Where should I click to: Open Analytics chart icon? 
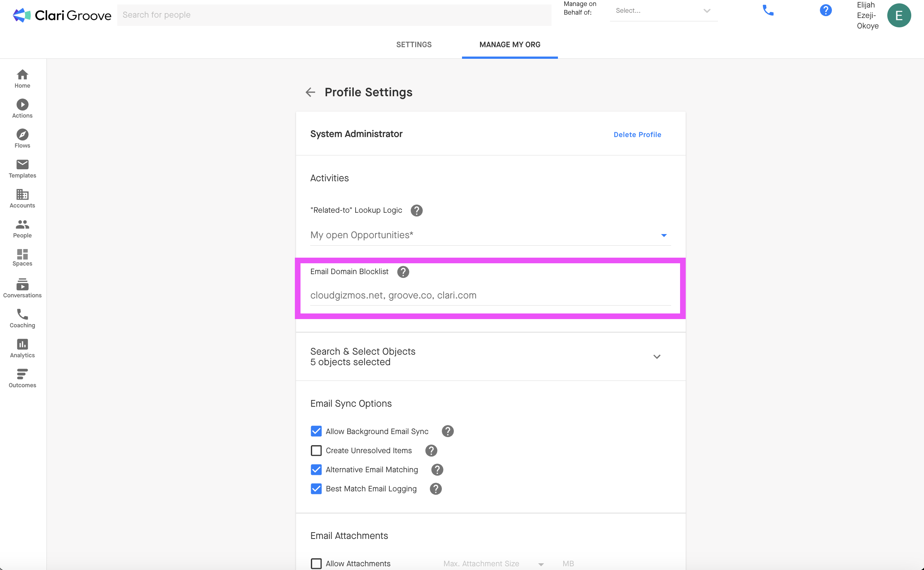[x=22, y=344]
